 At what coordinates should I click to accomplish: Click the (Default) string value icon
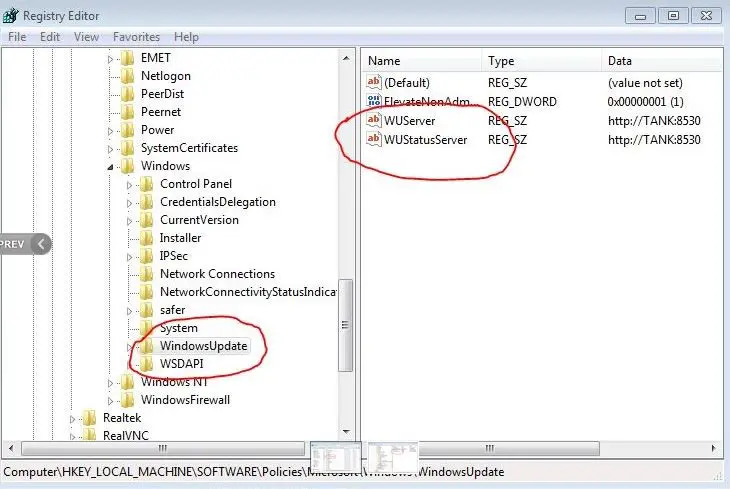[374, 82]
